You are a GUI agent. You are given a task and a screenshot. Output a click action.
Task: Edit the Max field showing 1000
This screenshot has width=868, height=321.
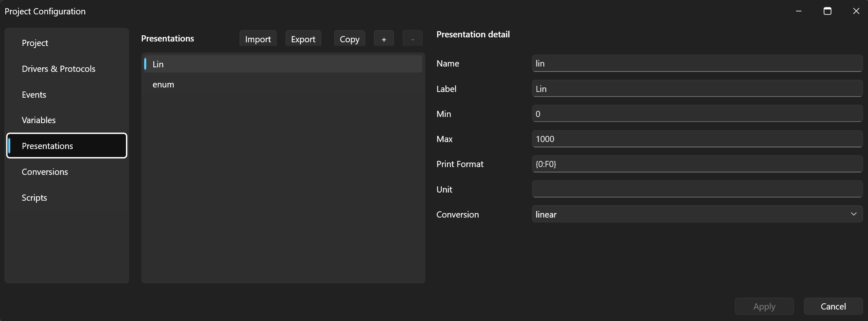pyautogui.click(x=697, y=139)
